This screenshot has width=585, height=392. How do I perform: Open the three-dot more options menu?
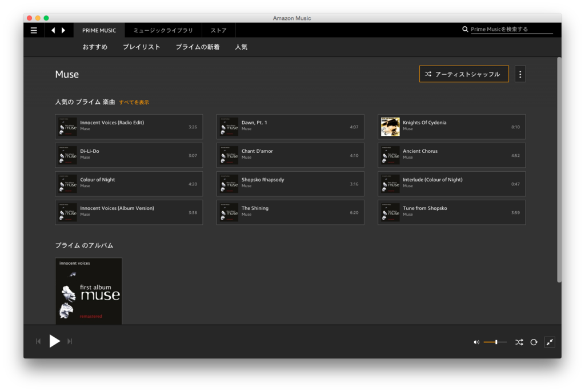520,74
